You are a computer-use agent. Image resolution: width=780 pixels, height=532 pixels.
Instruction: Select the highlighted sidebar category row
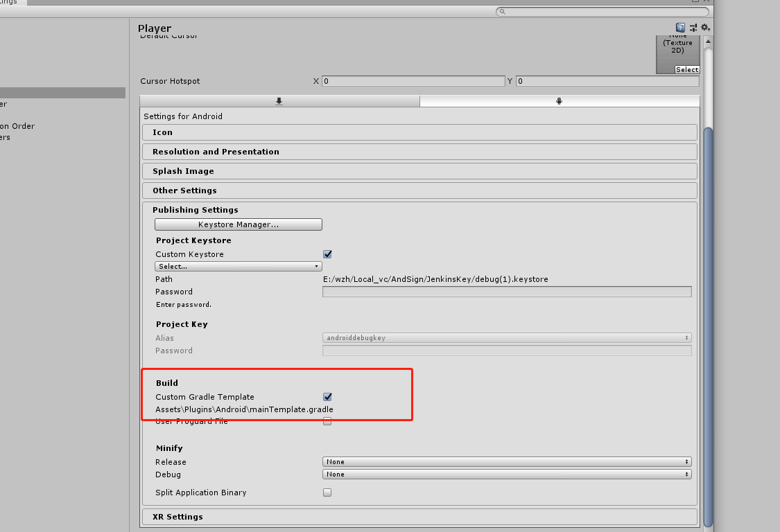click(x=62, y=93)
